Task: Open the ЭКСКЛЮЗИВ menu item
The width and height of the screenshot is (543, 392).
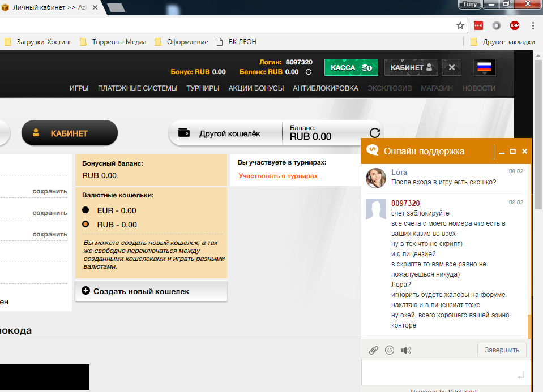Action: tap(390, 88)
